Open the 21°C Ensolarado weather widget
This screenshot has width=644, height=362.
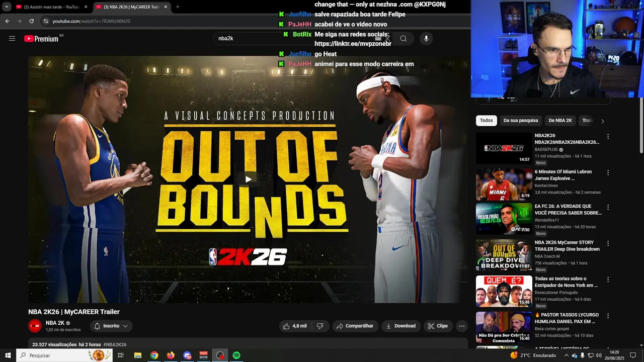coord(533,355)
